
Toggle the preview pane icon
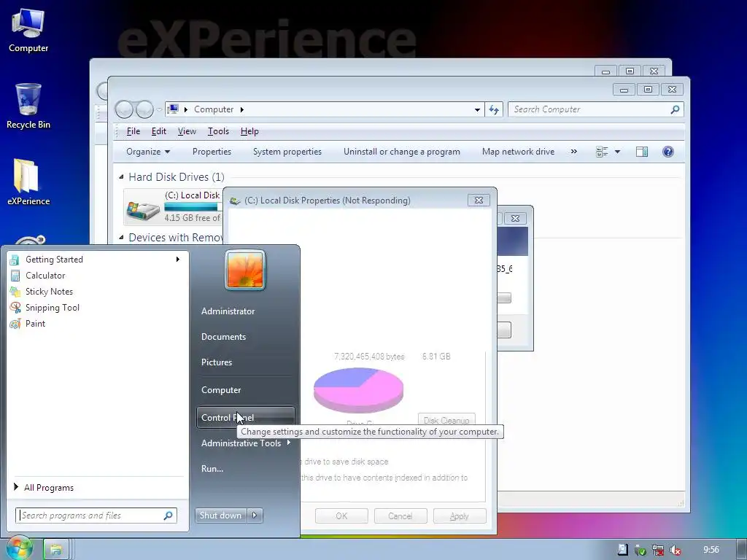(642, 152)
